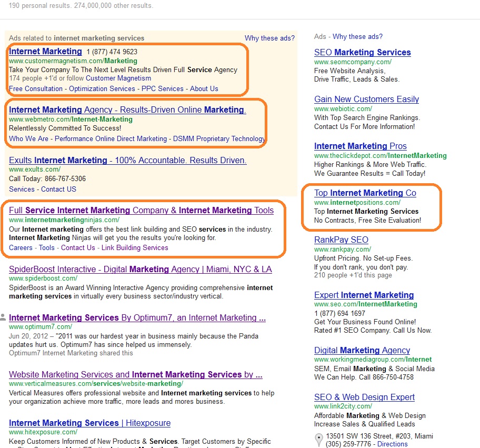480x448 pixels.
Task: Open the Internet Marketing Pros sidebar ad
Action: [361, 146]
